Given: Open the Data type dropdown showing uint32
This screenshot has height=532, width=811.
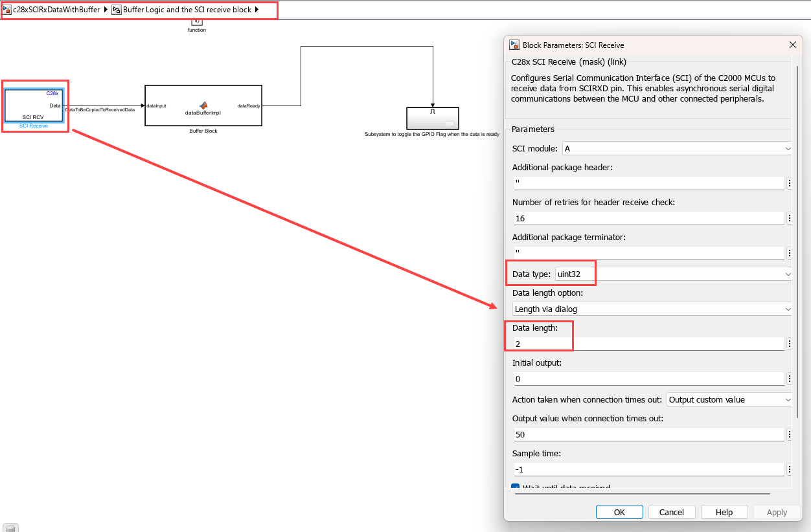Looking at the screenshot, I should 674,274.
